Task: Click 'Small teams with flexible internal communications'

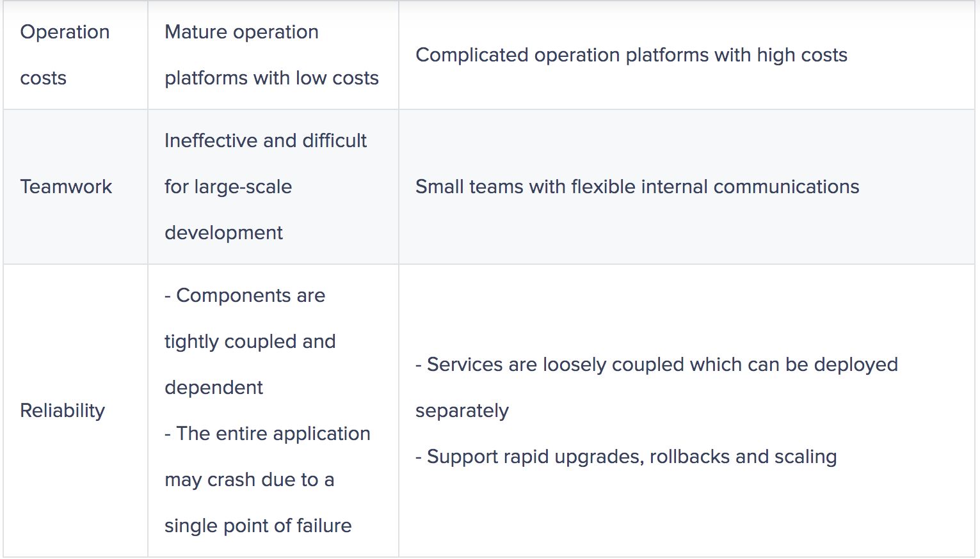Action: tap(637, 187)
